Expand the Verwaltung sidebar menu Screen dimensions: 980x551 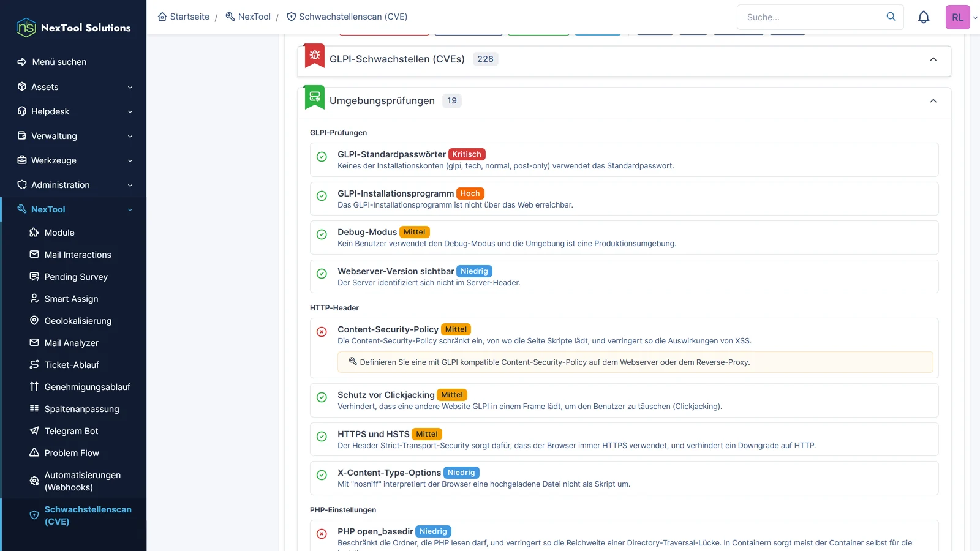click(74, 136)
